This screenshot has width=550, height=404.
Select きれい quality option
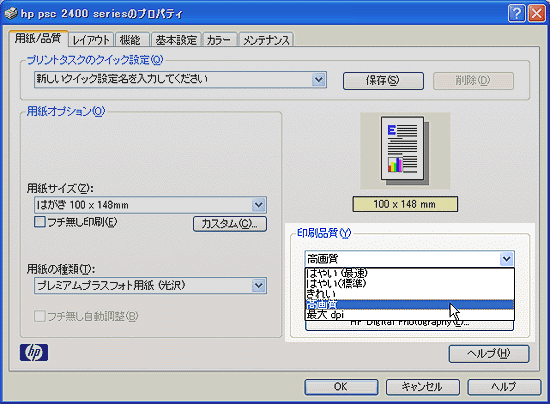point(410,294)
